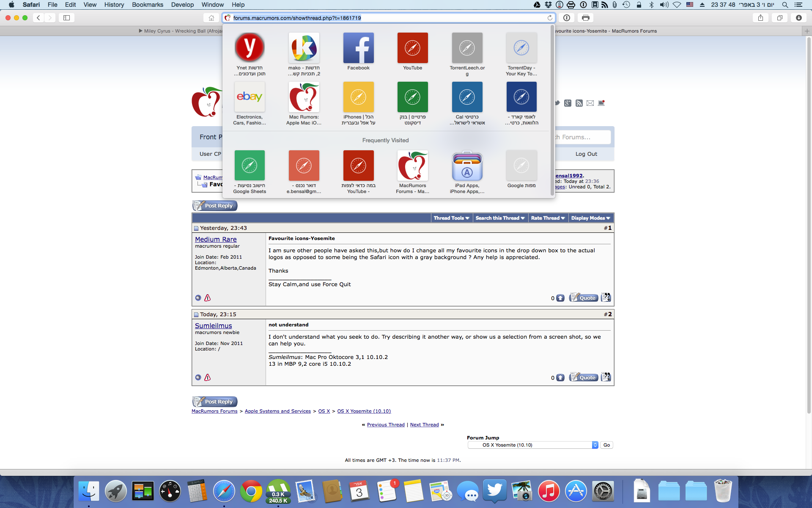Open Search this Thread dropdown

click(500, 218)
